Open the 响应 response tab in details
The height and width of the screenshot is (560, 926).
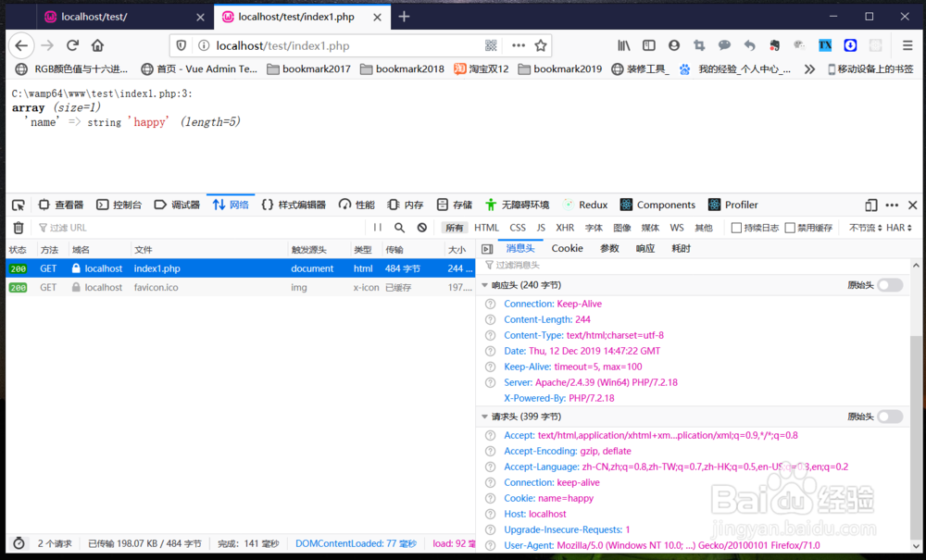(x=644, y=248)
